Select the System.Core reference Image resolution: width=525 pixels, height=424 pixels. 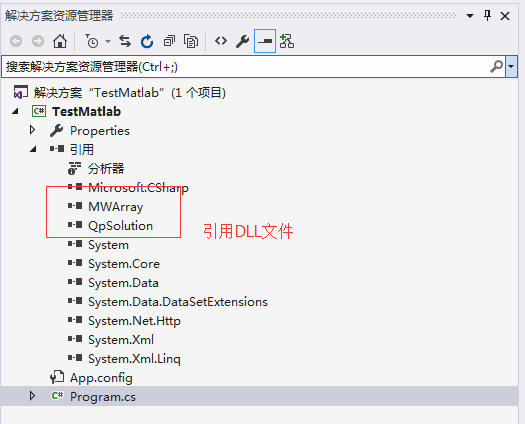point(124,264)
